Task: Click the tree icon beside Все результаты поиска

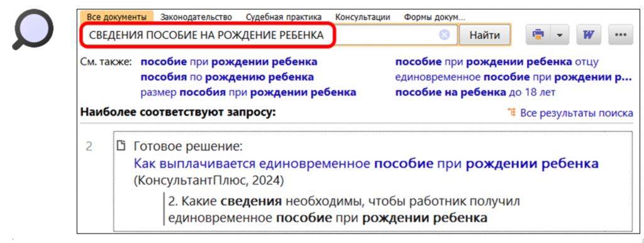Action: point(511,112)
